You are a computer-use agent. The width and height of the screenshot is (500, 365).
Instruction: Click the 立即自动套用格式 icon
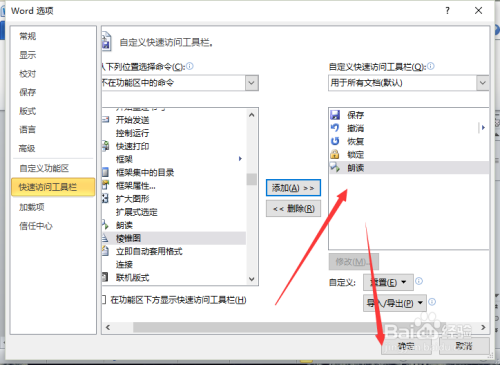106,251
